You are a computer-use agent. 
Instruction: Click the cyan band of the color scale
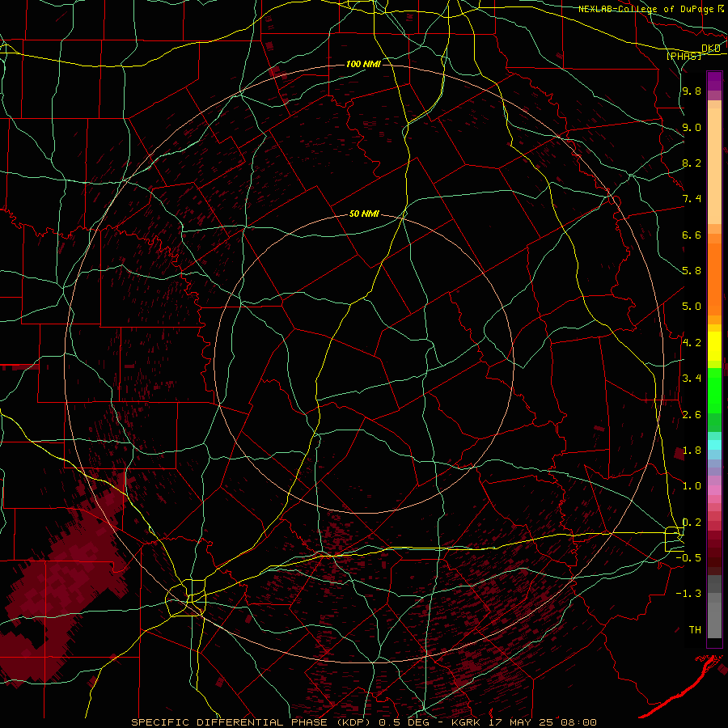tap(714, 445)
